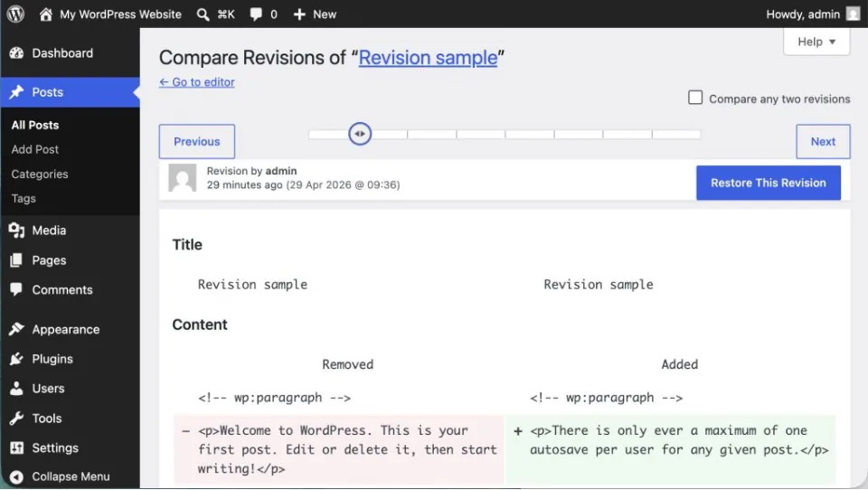Open Tags submenu item
Screen dimensions: 868x490
pyautogui.click(x=24, y=198)
